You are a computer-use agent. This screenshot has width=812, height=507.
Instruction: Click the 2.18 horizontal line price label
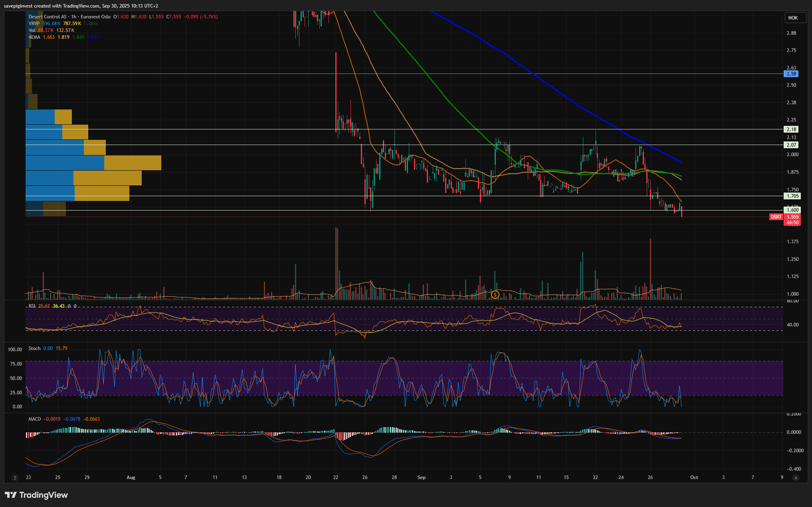[791, 129]
